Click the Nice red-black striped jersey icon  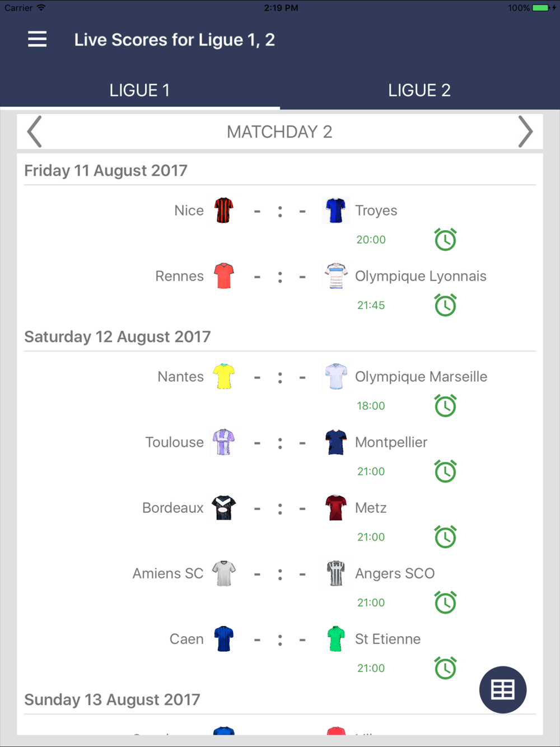pyautogui.click(x=223, y=211)
